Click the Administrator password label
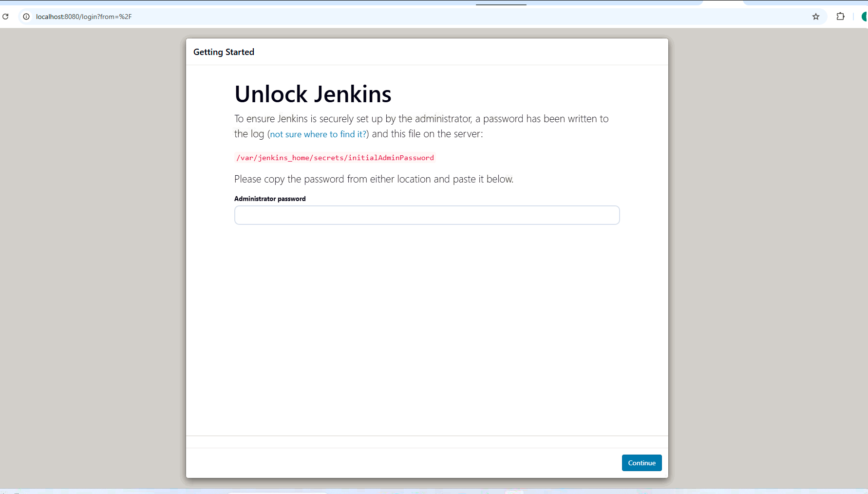The width and height of the screenshot is (868, 494). 270,199
